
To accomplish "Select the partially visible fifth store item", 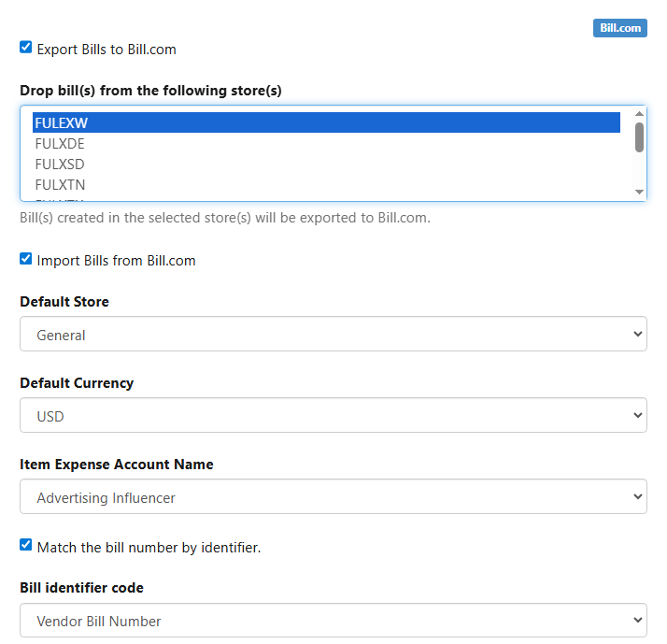I will click(x=326, y=198).
